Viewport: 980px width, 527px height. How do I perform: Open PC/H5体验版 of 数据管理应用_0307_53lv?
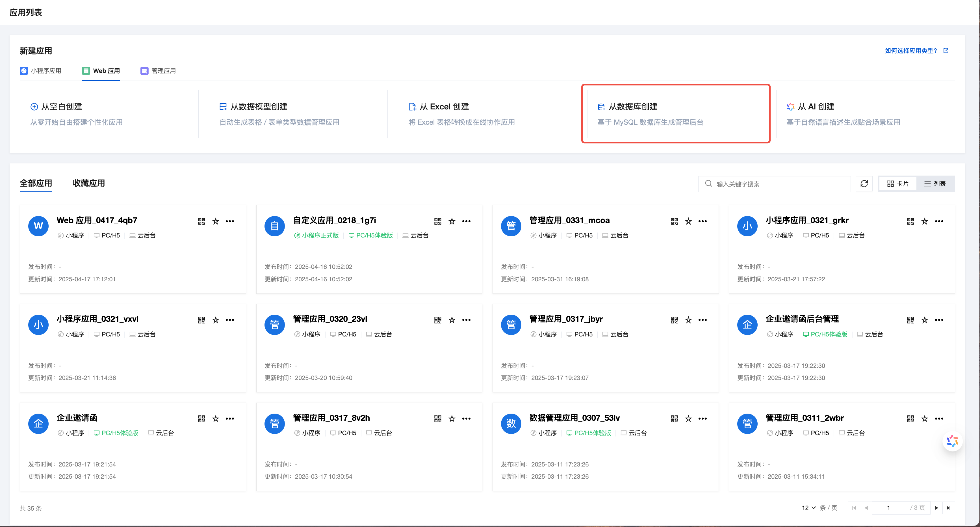pos(589,433)
